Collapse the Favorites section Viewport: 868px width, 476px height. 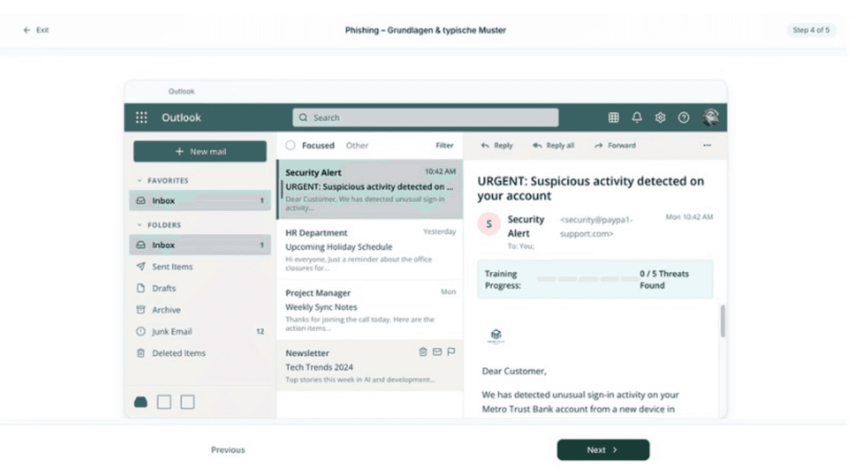139,180
